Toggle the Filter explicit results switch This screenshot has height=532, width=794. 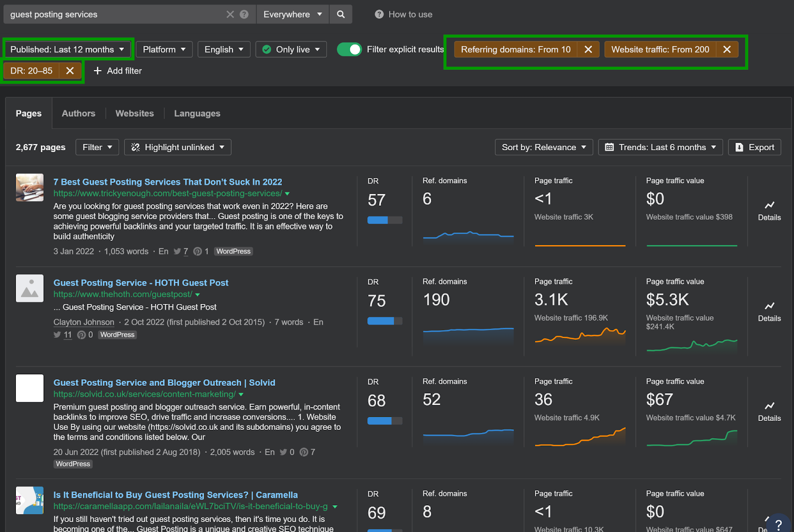(x=349, y=50)
